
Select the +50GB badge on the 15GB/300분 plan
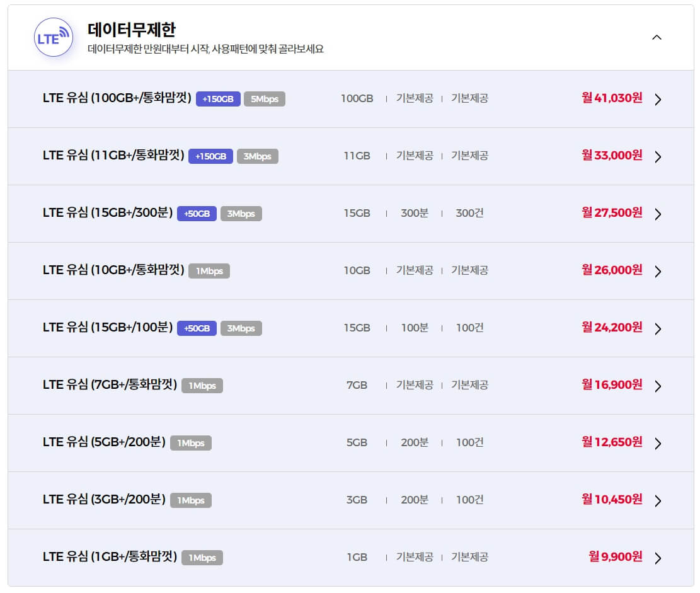click(x=196, y=213)
